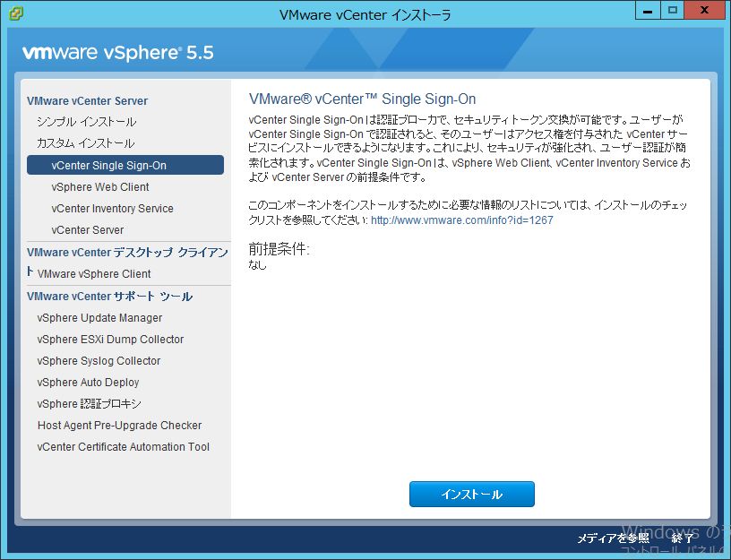Choose vCenter Inventory Service component
The width and height of the screenshot is (731, 560).
pos(112,209)
